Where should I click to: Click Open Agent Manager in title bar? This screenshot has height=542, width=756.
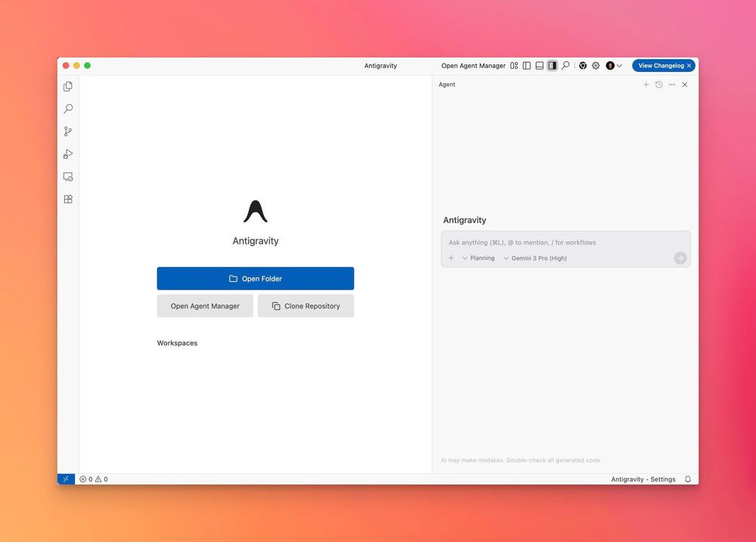pos(473,66)
